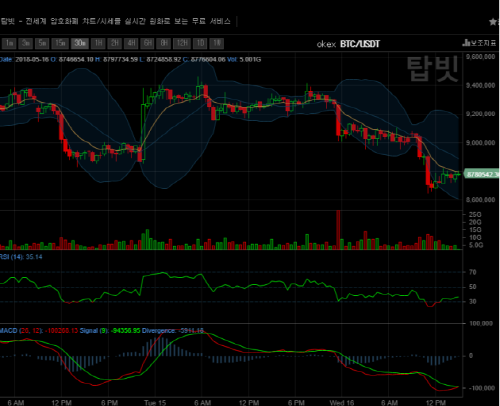This screenshot has height=406, width=500.
Task: Click the 탑빗 page title text
Action: [x=115, y=21]
